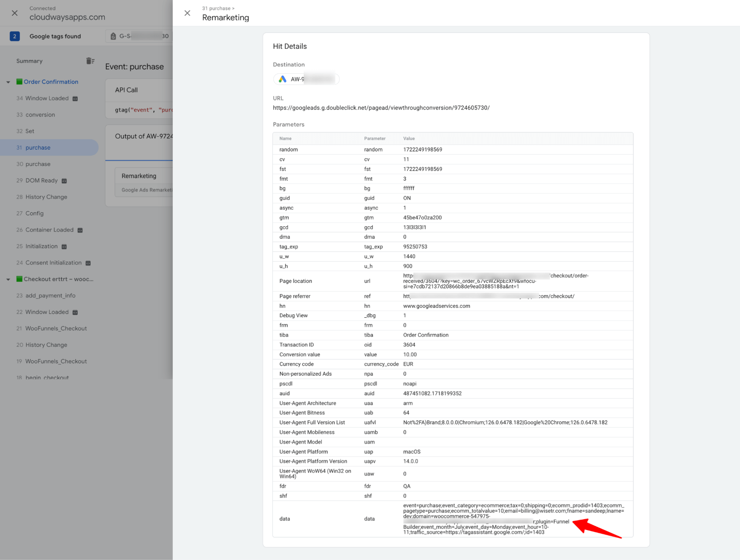Select event 23 add_payment_info
Screen dimensions: 740x560
46,296
